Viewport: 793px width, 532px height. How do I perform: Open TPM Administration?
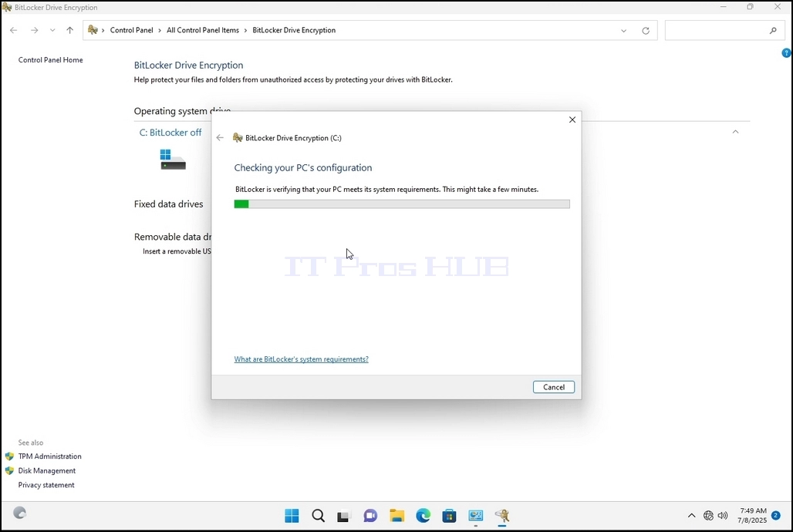click(49, 456)
